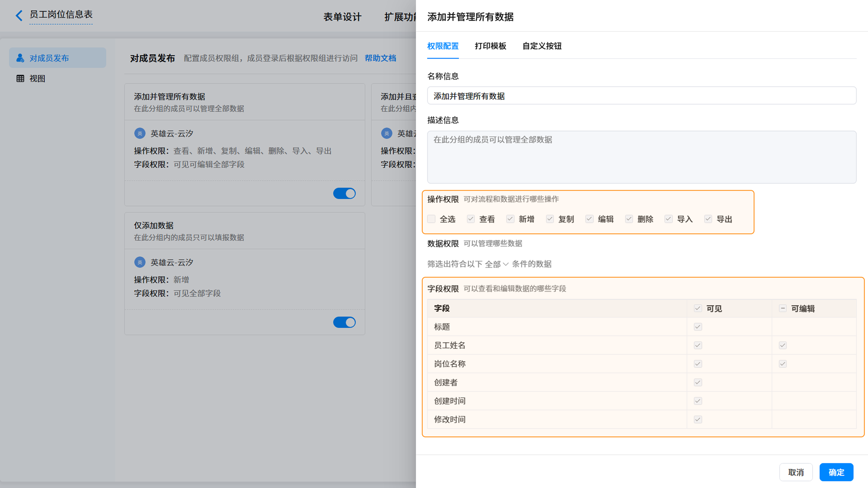Uncheck the 复制 operation permission
The image size is (868, 488).
click(550, 219)
